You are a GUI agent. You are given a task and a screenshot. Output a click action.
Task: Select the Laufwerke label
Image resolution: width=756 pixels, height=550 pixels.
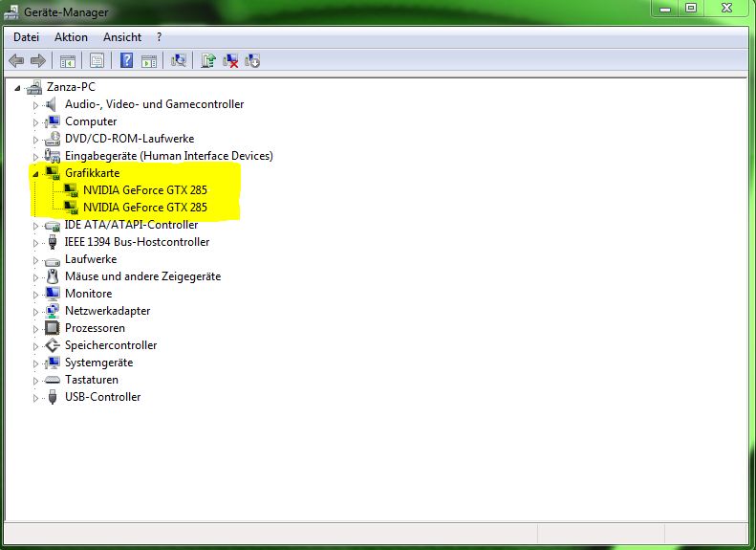point(91,259)
